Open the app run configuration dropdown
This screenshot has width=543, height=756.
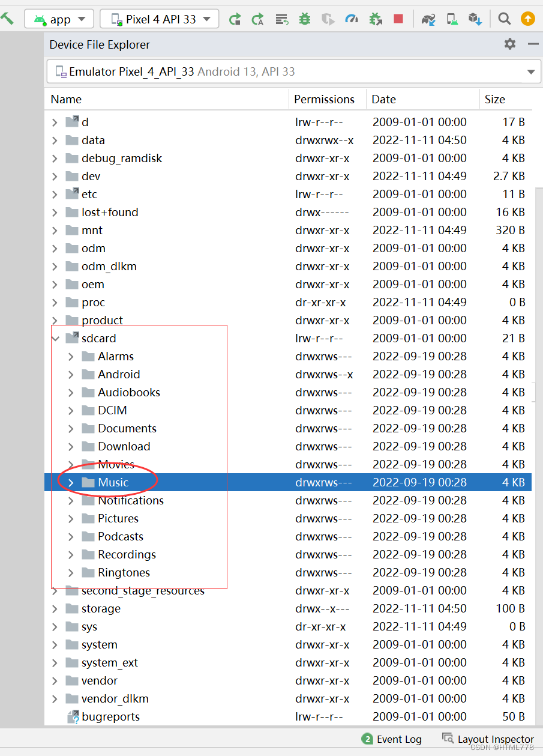(59, 19)
